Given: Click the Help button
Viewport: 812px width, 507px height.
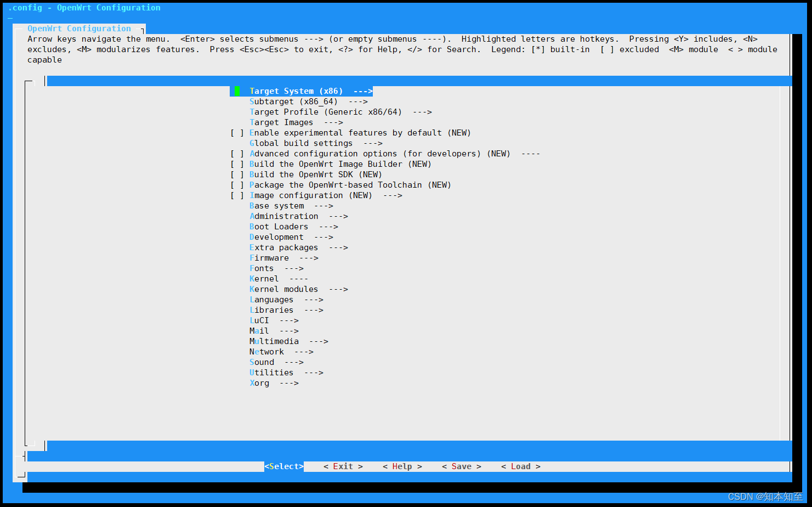Looking at the screenshot, I should coord(402,466).
